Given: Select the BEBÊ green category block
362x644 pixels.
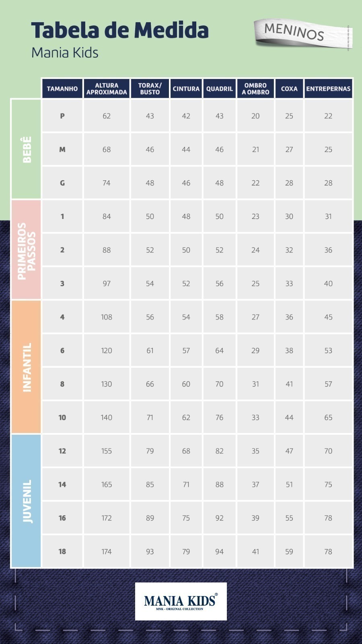Looking at the screenshot, I should tap(27, 149).
